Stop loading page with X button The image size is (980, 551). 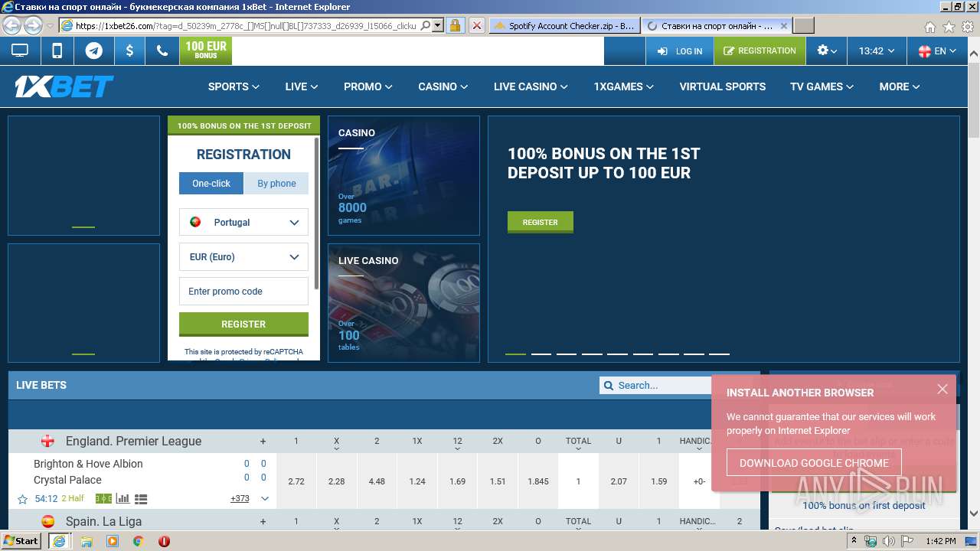[x=476, y=25]
